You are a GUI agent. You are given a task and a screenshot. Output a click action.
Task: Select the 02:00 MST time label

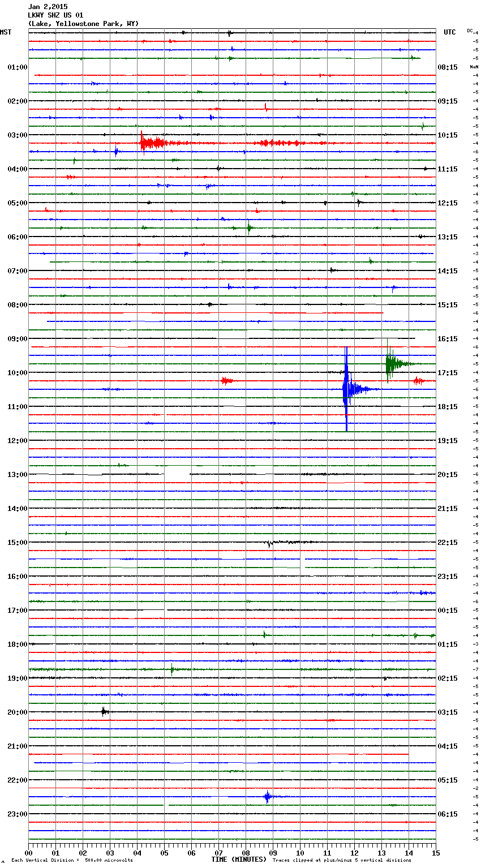click(18, 101)
